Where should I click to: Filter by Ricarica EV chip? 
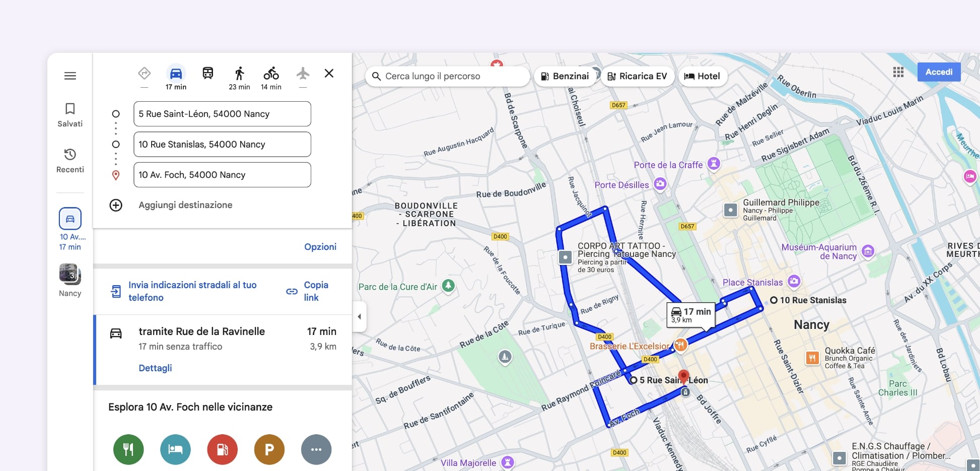coord(637,77)
